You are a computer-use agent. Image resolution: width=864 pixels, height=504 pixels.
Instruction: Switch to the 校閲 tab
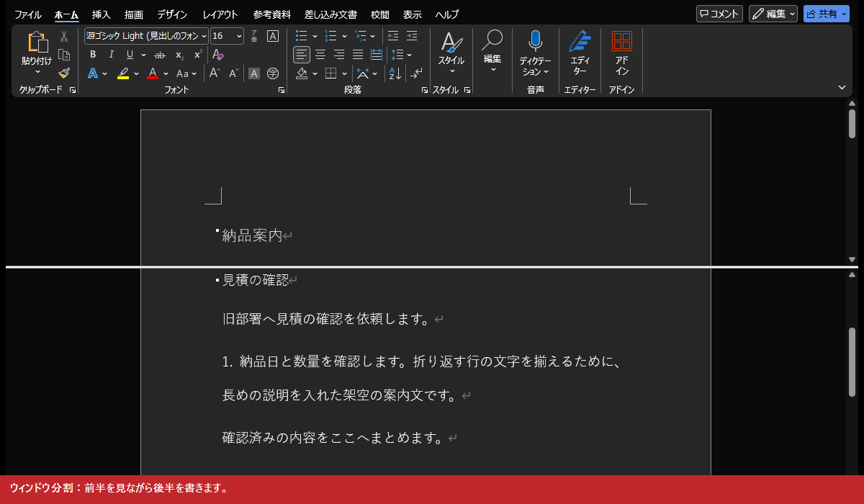[x=379, y=14]
